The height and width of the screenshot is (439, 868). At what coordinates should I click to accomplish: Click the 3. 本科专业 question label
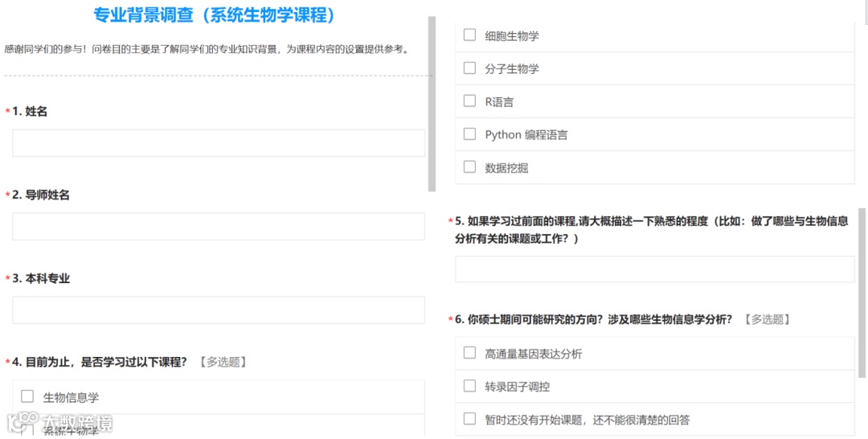pos(41,278)
